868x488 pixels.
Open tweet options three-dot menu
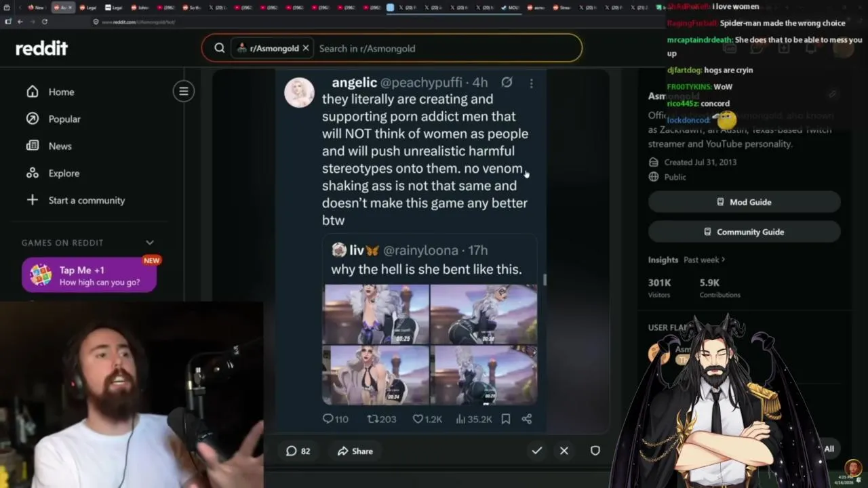click(531, 83)
